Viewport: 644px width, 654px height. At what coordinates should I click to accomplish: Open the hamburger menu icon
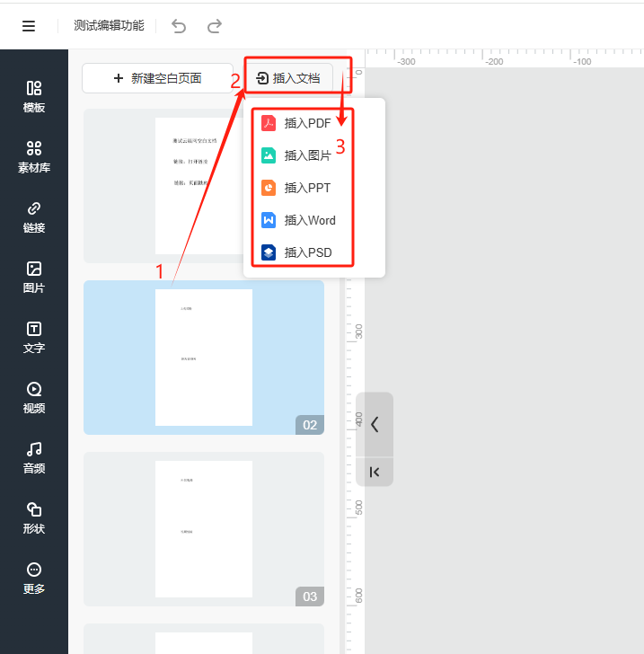coord(29,26)
